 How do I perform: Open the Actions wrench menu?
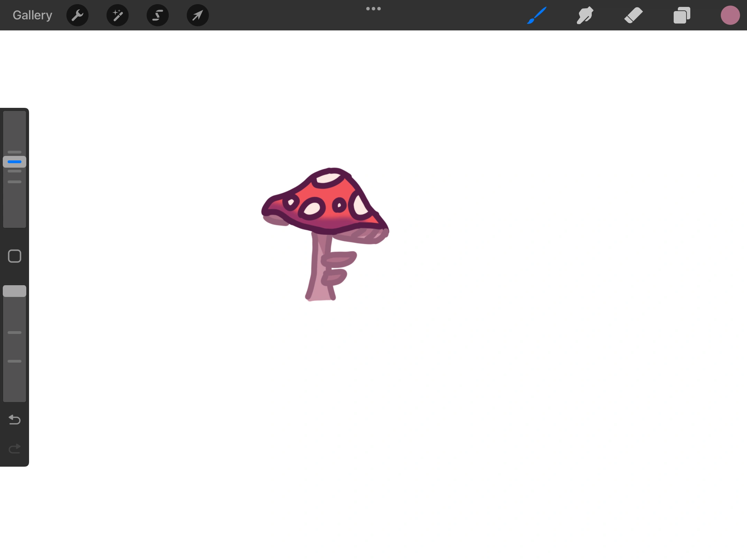77,15
